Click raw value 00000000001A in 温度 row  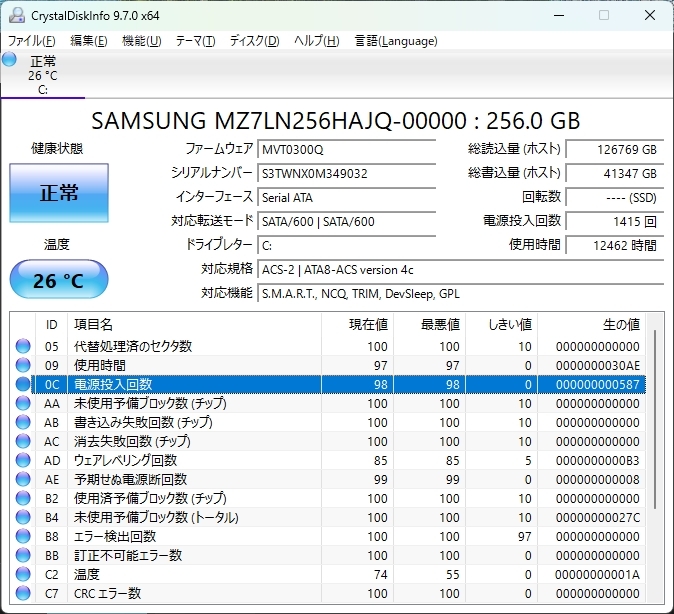point(597,574)
